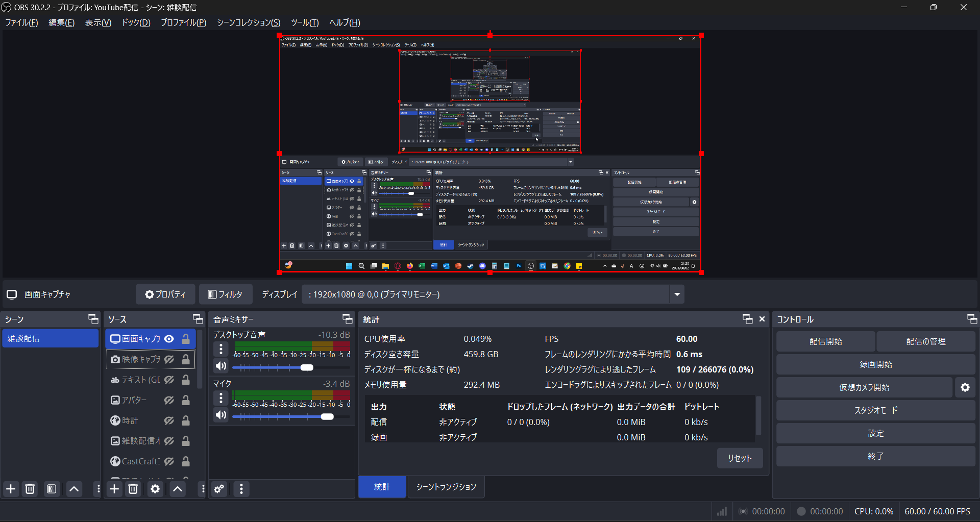
Task: Open 設定 from controls
Action: click(876, 433)
